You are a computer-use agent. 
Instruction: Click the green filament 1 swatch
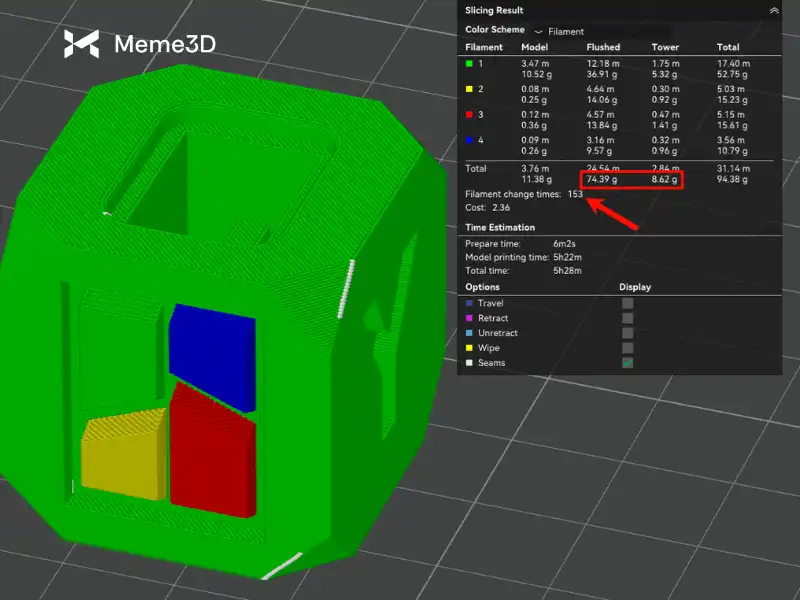(469, 63)
